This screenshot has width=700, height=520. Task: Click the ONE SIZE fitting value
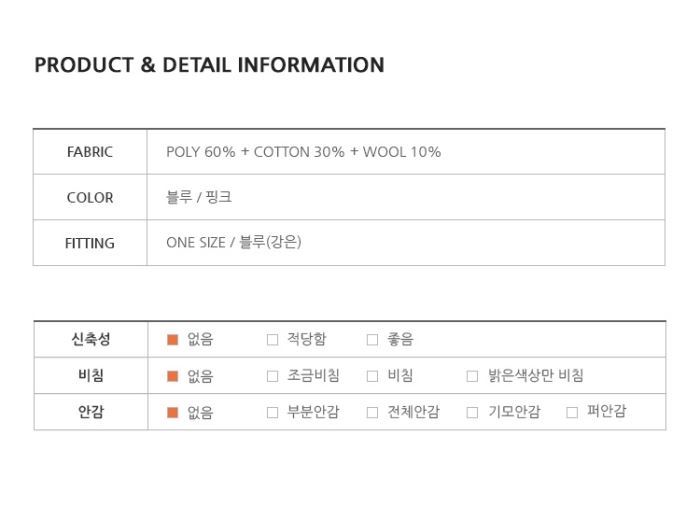tap(196, 242)
